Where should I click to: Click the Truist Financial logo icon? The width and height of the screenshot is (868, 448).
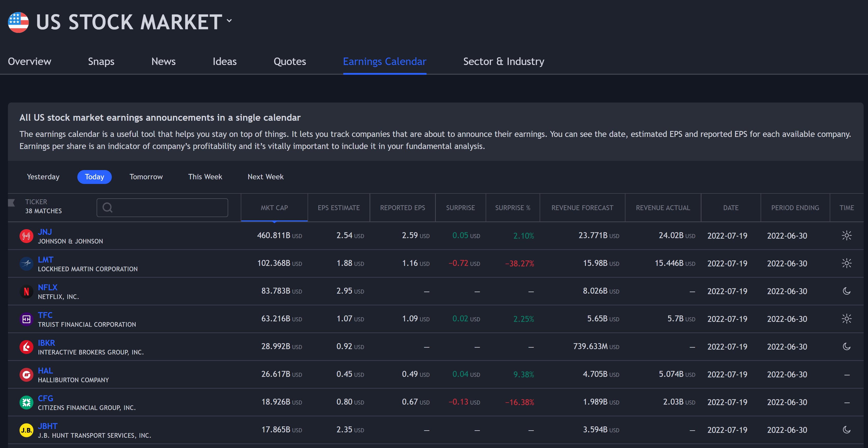[26, 319]
